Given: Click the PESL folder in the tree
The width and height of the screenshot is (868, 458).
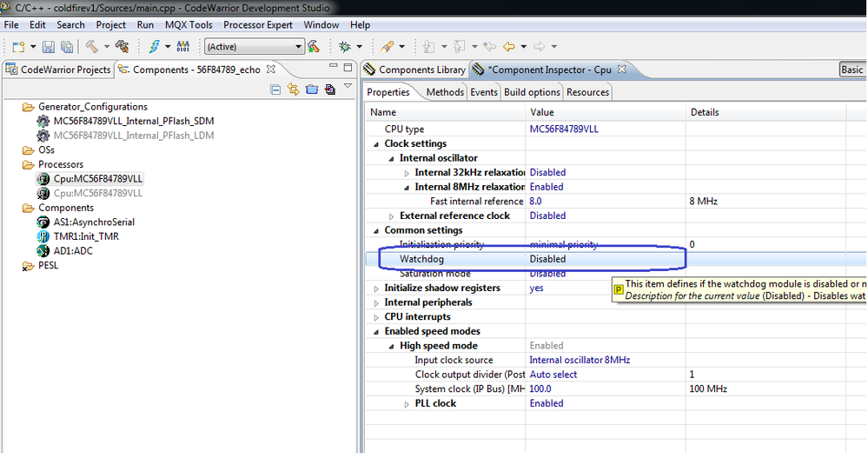Looking at the screenshot, I should (x=48, y=265).
